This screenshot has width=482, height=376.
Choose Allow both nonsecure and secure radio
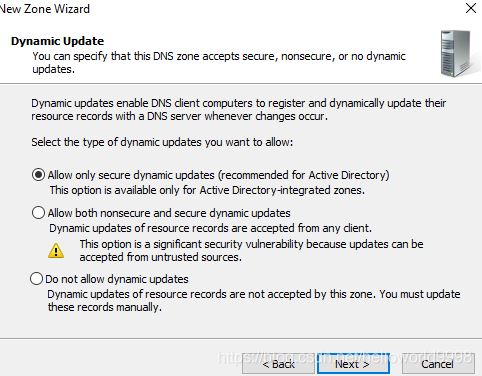38,213
